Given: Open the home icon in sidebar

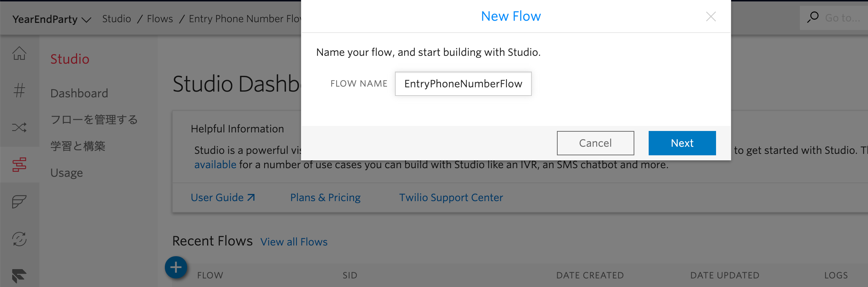Looking at the screenshot, I should click(19, 54).
